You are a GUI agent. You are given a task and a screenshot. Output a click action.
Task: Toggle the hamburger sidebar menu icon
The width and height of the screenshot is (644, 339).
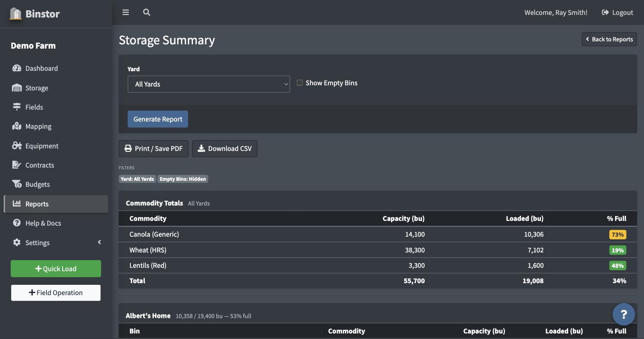pyautogui.click(x=126, y=12)
